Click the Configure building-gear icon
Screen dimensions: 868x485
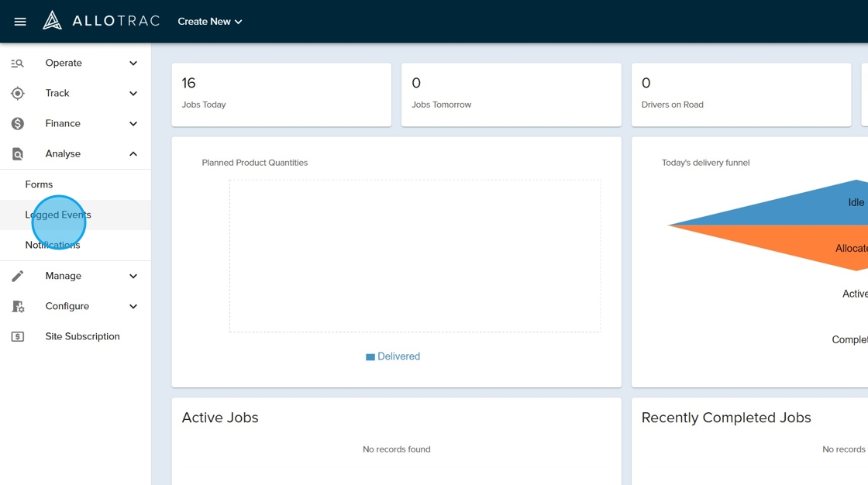point(17,307)
